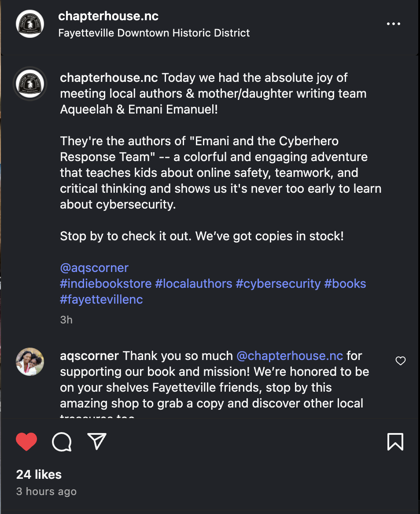420x514 pixels.
Task: Open chapterhouse.nc username in header
Action: coord(108,16)
